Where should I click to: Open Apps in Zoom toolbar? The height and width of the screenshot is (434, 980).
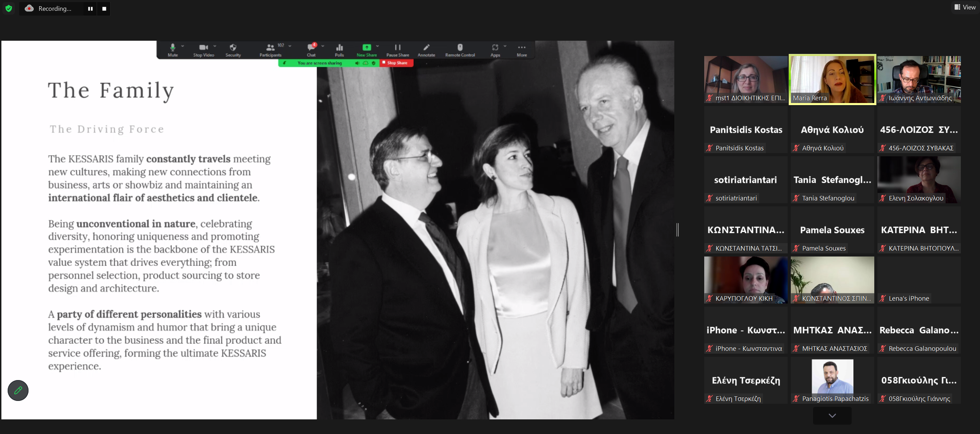495,50
